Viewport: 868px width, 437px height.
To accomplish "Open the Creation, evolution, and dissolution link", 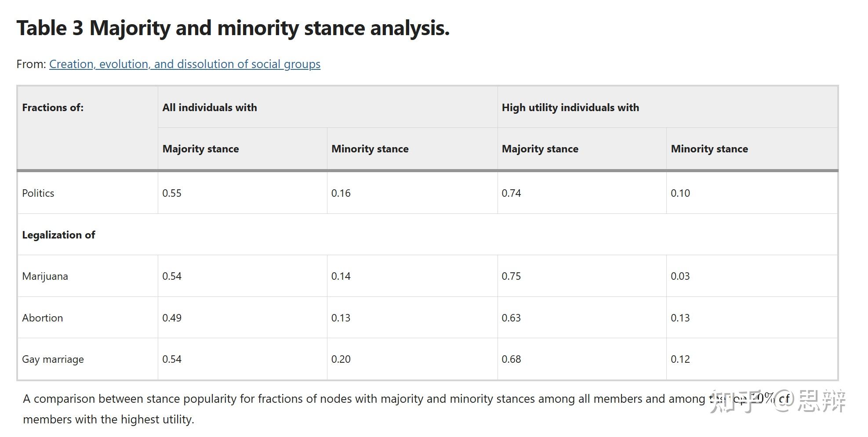I will 185,64.
